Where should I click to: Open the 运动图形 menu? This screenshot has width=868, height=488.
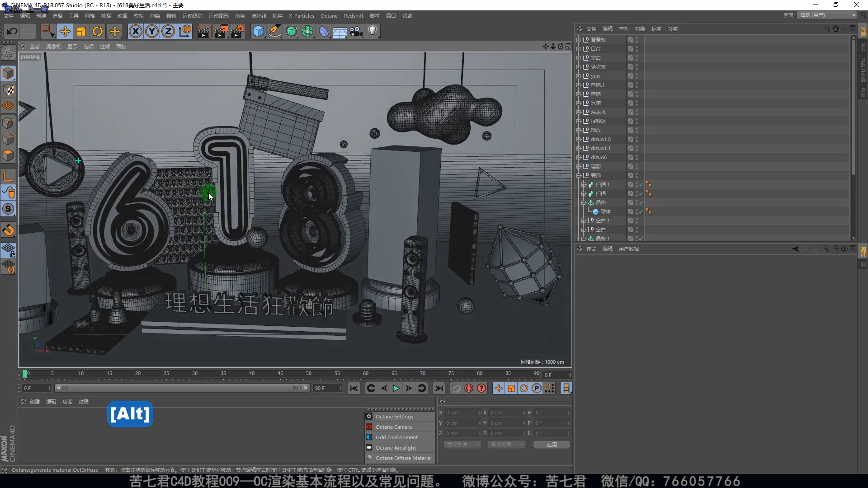coord(218,16)
